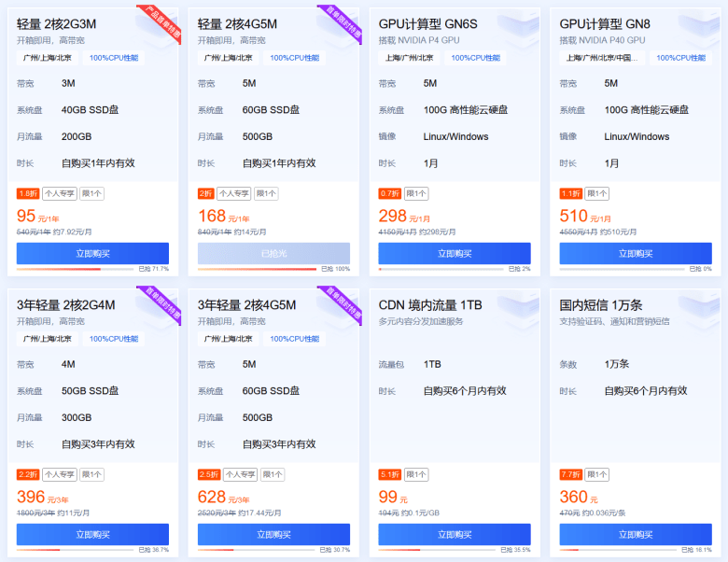Click the 搭载 NVIDIA P40 GPU subtitle
Image resolution: width=728 pixels, height=562 pixels.
click(x=602, y=40)
